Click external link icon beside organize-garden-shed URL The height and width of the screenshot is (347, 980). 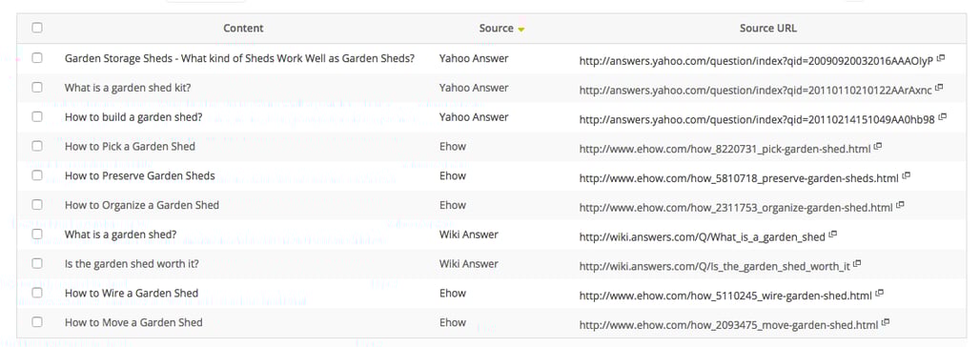901,206
